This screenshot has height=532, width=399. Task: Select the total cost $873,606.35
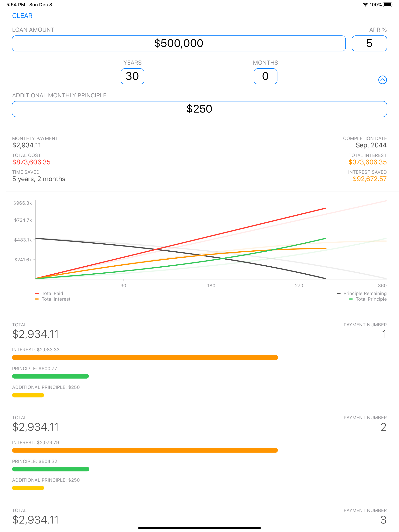pyautogui.click(x=31, y=162)
